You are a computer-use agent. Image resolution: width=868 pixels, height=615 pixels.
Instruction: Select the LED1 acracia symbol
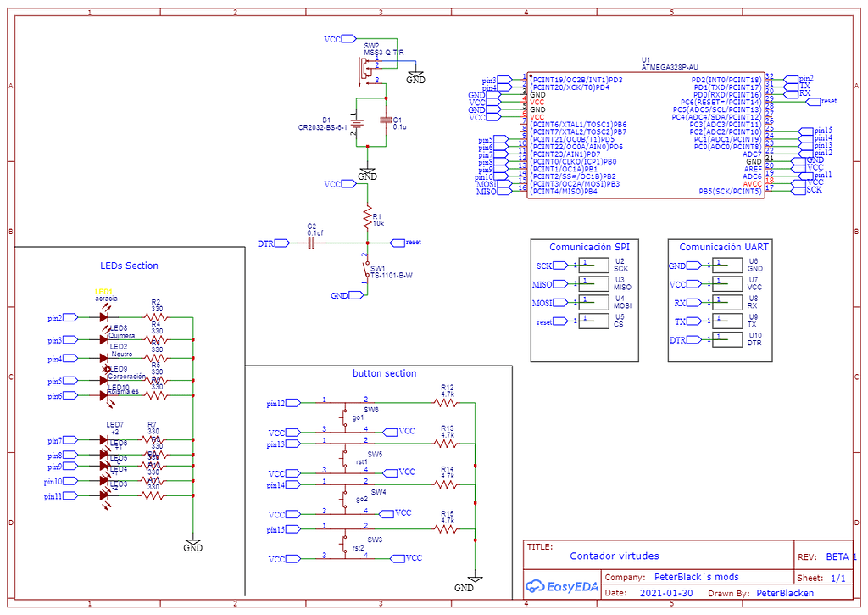103,316
